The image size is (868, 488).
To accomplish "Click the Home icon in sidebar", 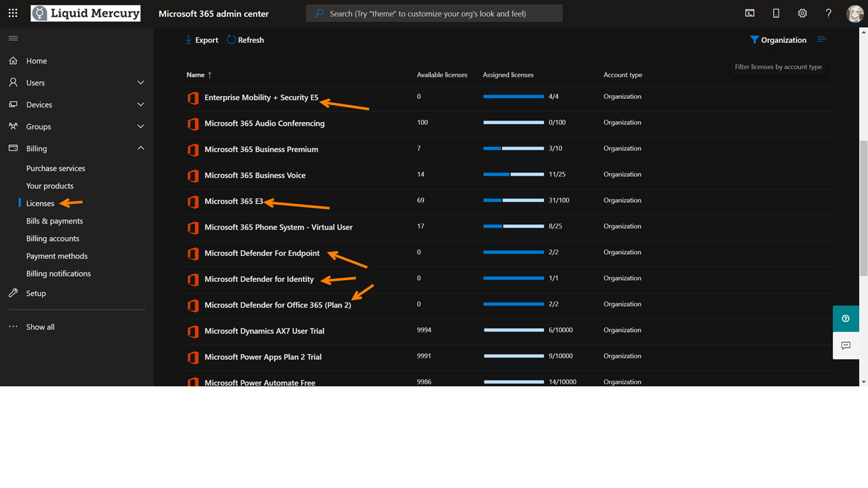I will pos(13,60).
